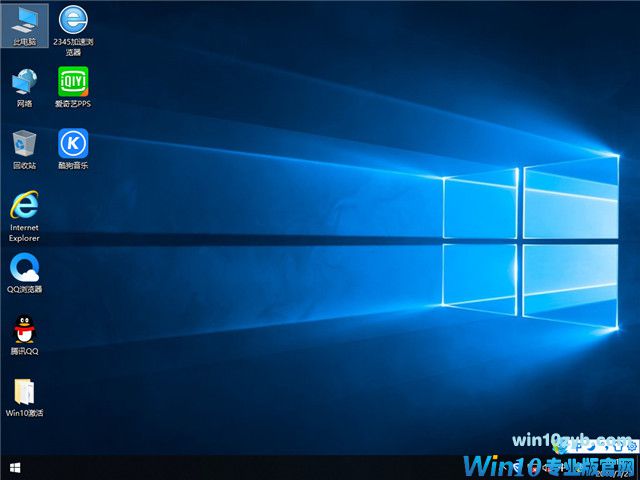Open the Windows Start menu button
This screenshot has width=640, height=480.
[15, 468]
